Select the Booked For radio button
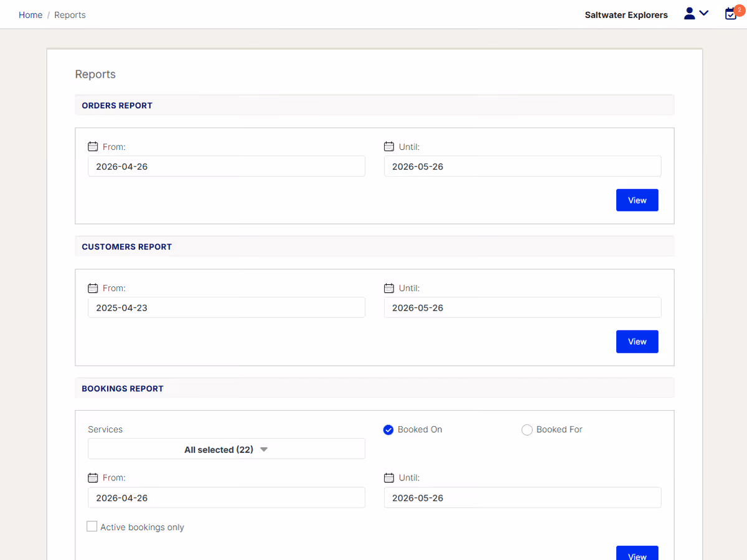The image size is (747, 560). (527, 430)
